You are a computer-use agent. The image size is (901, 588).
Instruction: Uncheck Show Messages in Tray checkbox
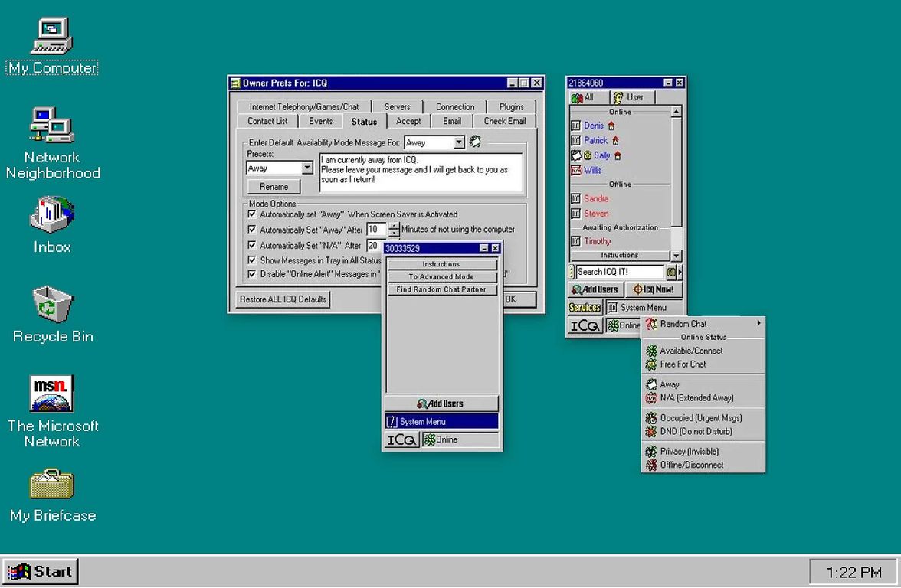[252, 260]
